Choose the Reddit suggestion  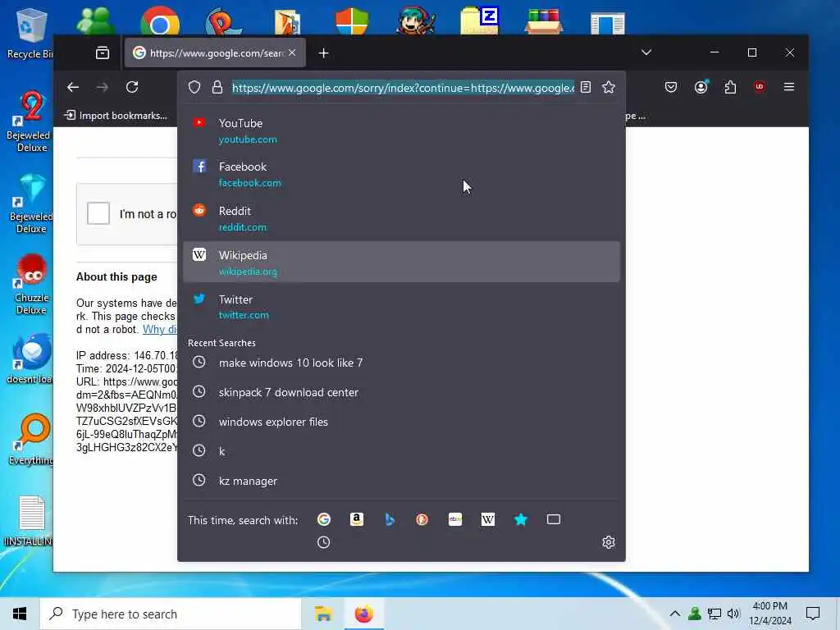pyautogui.click(x=401, y=218)
